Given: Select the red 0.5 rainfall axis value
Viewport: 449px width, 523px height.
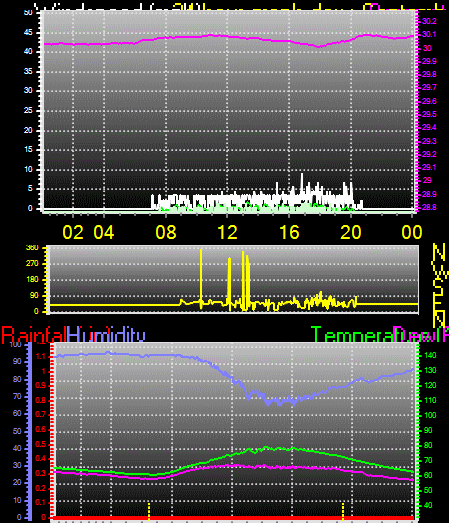Looking at the screenshot, I should [41, 444].
